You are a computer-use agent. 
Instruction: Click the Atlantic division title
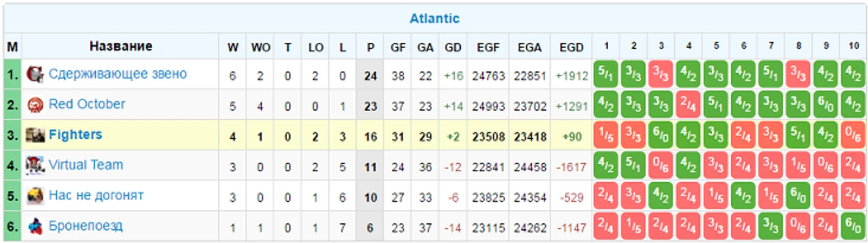click(434, 18)
